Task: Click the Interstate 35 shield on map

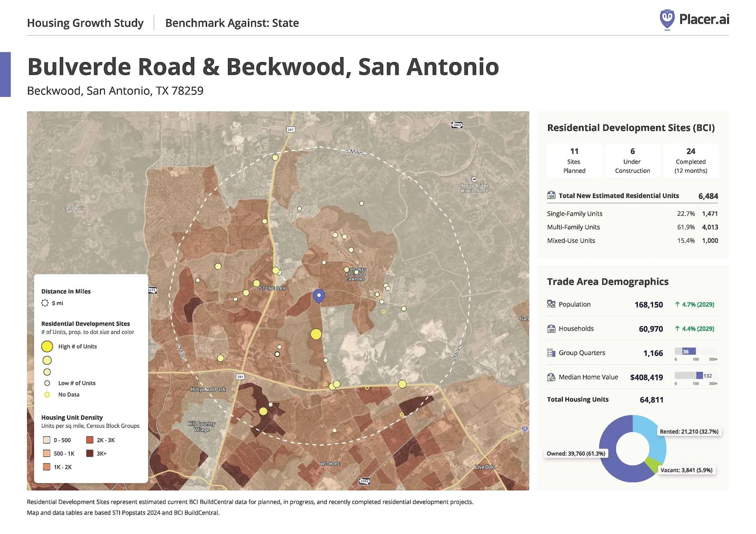Action: [x=524, y=429]
